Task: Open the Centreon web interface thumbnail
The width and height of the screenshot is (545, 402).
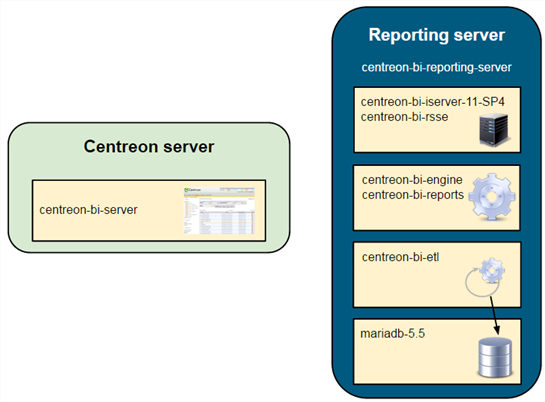Action: (219, 211)
